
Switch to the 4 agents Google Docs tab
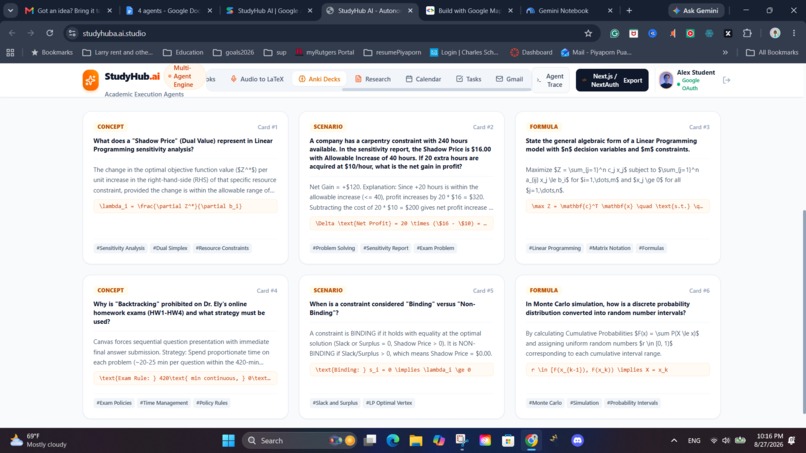(168, 10)
